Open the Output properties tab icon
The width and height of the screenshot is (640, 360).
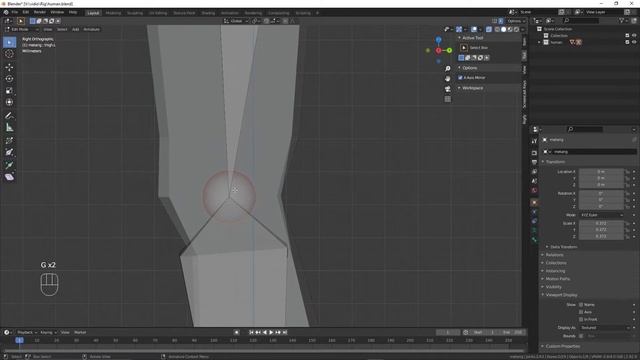pyautogui.click(x=534, y=162)
